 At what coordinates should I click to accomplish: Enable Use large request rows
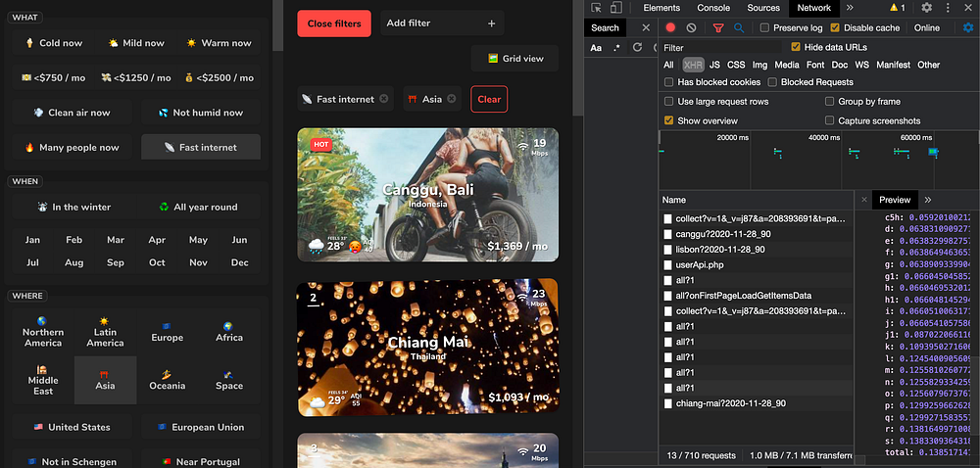[669, 101]
